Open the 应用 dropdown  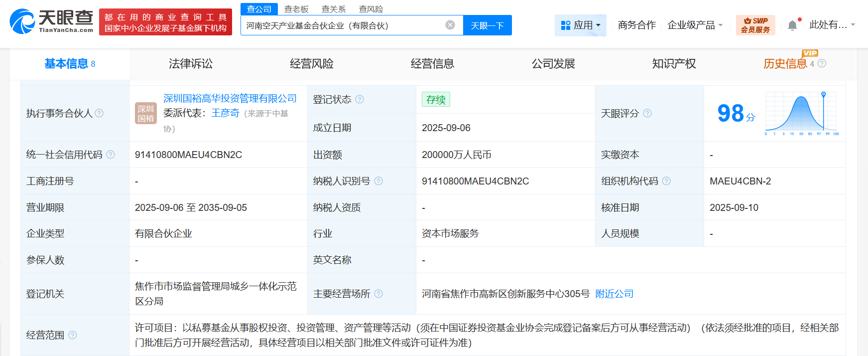(x=581, y=25)
